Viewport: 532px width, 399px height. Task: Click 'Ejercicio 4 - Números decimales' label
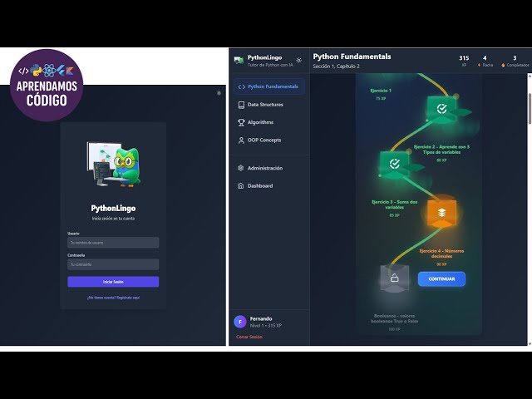441,254
